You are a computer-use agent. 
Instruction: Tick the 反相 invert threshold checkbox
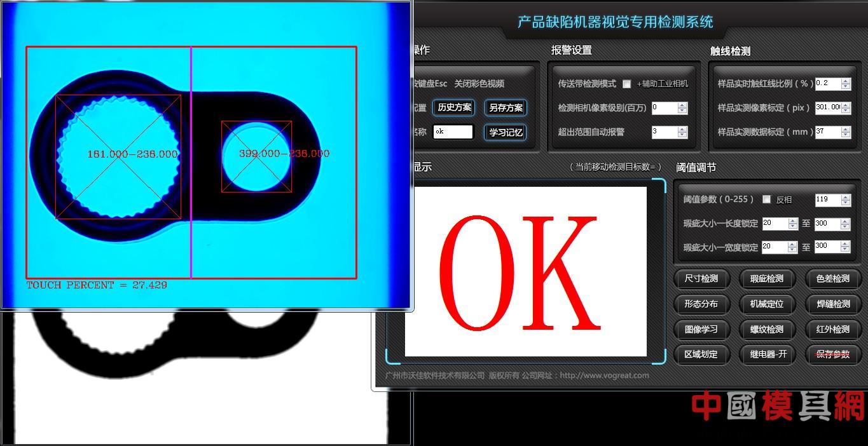click(766, 199)
